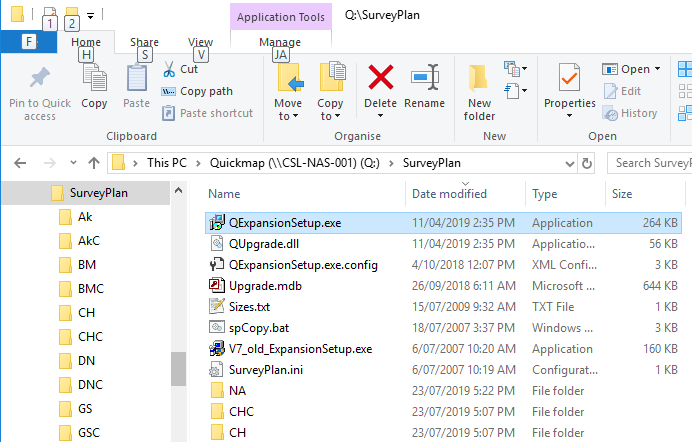This screenshot has width=692, height=442.
Task: Expand the Open button dropdown arrow
Action: click(x=657, y=69)
